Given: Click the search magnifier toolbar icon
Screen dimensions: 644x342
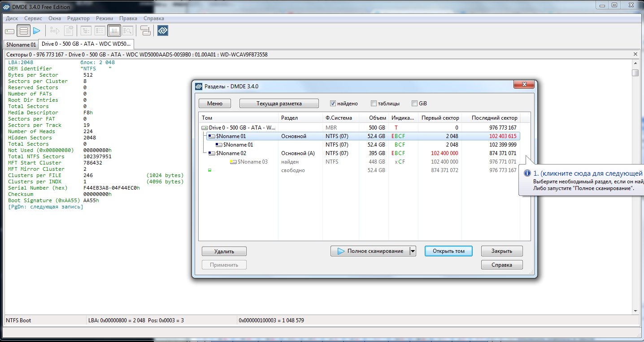Looking at the screenshot, I should (x=128, y=31).
